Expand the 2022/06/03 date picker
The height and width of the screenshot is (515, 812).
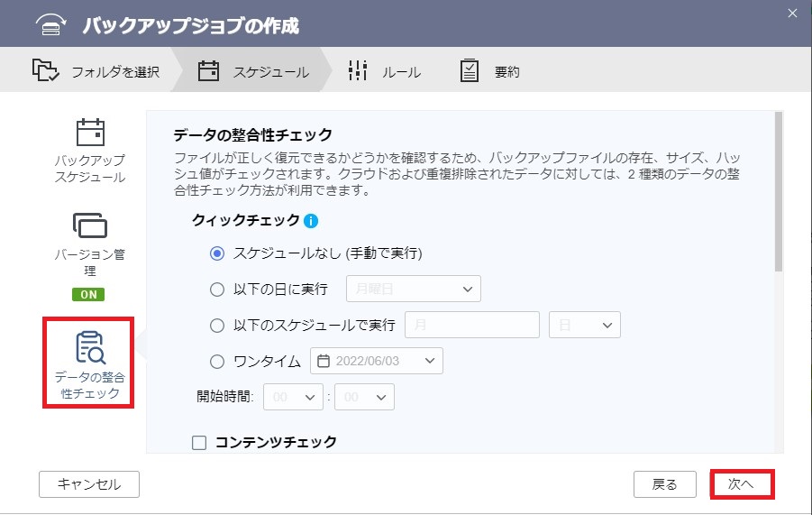377,361
